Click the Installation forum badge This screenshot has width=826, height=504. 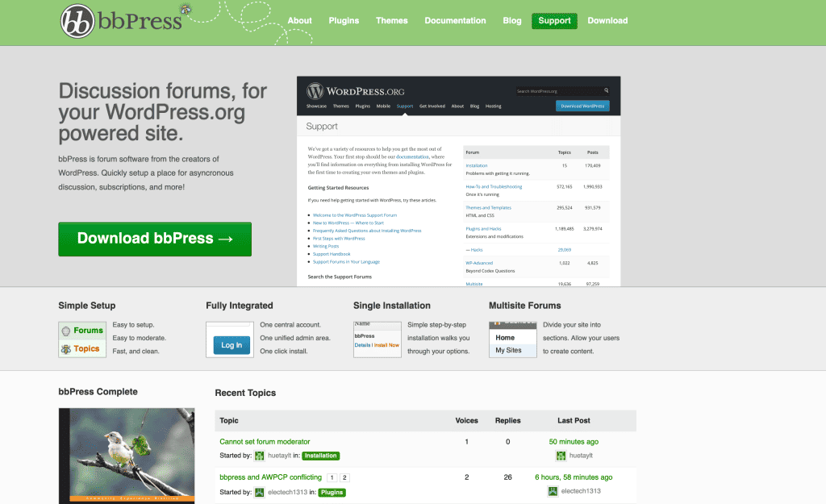coord(320,456)
